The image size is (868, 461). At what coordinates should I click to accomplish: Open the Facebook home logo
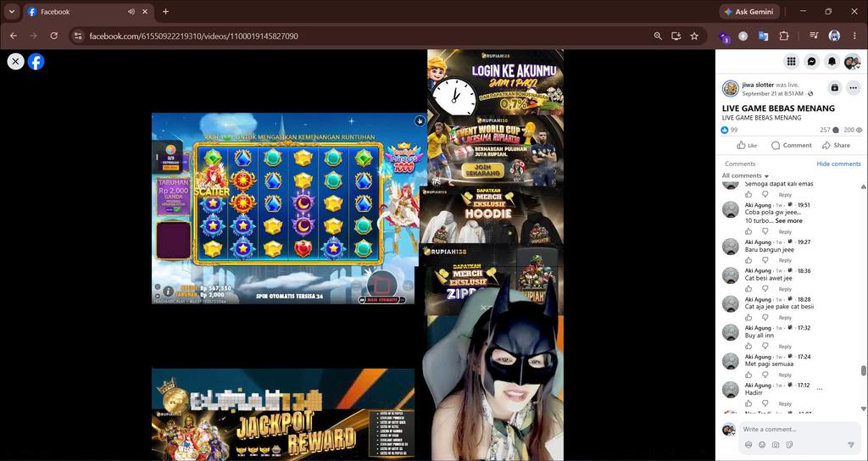coord(36,61)
